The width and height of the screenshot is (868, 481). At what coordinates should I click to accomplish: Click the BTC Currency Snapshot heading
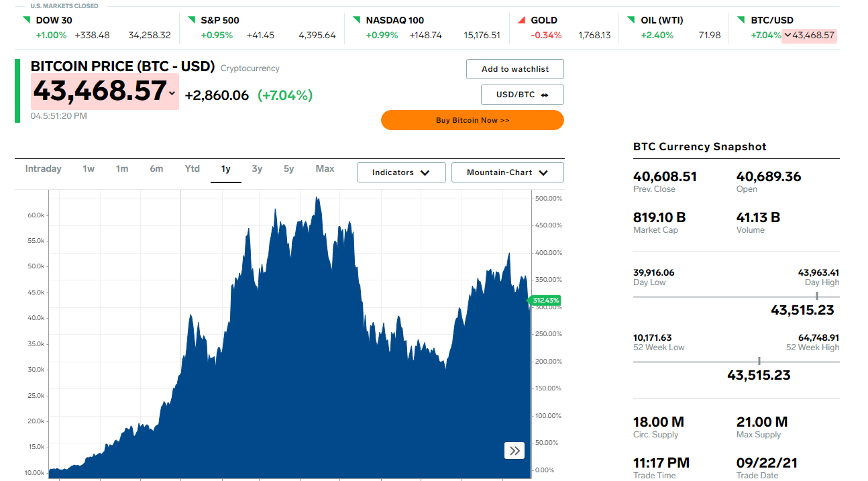(700, 146)
